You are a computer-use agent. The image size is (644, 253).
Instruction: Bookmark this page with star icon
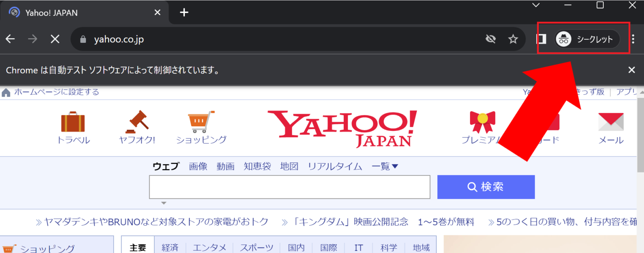[513, 39]
